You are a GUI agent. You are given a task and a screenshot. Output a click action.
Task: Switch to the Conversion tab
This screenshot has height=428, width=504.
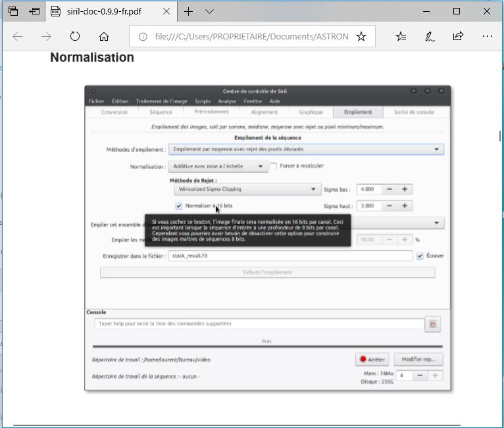(114, 112)
